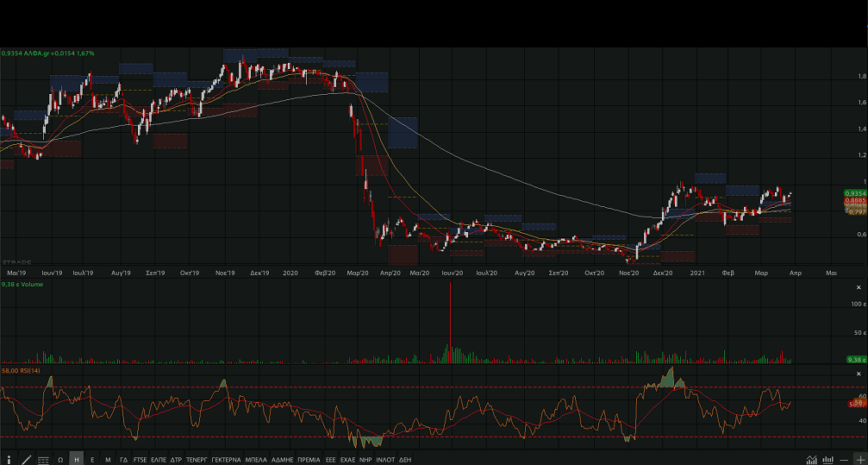Select the Ε weekly timeframe
Image resolution: width=868 pixels, height=465 pixels.
92,460
